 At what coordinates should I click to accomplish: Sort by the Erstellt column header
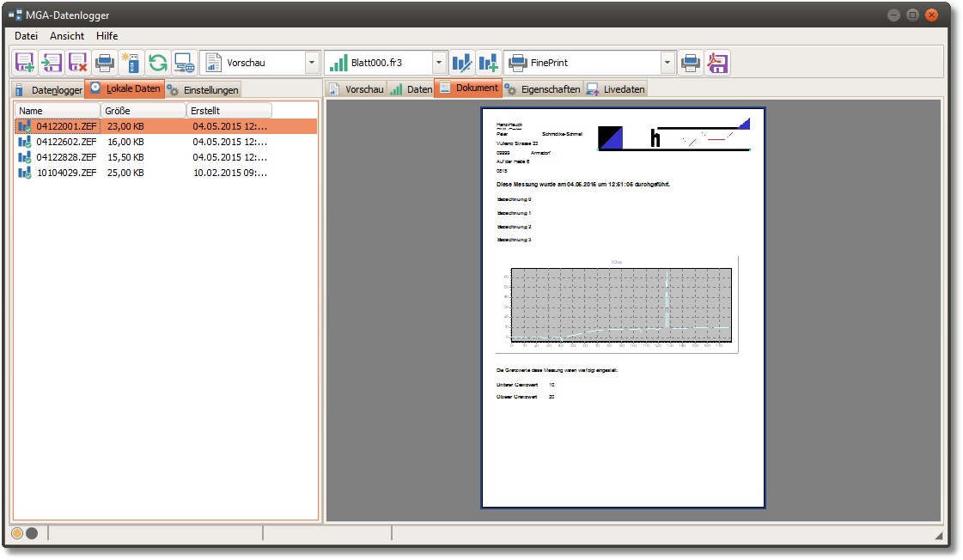(x=229, y=111)
